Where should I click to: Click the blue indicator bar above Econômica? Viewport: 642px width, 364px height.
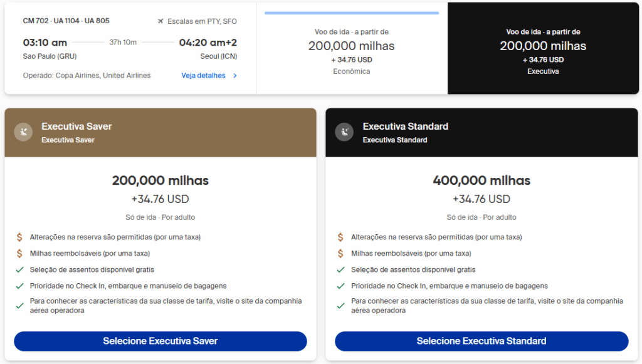351,13
